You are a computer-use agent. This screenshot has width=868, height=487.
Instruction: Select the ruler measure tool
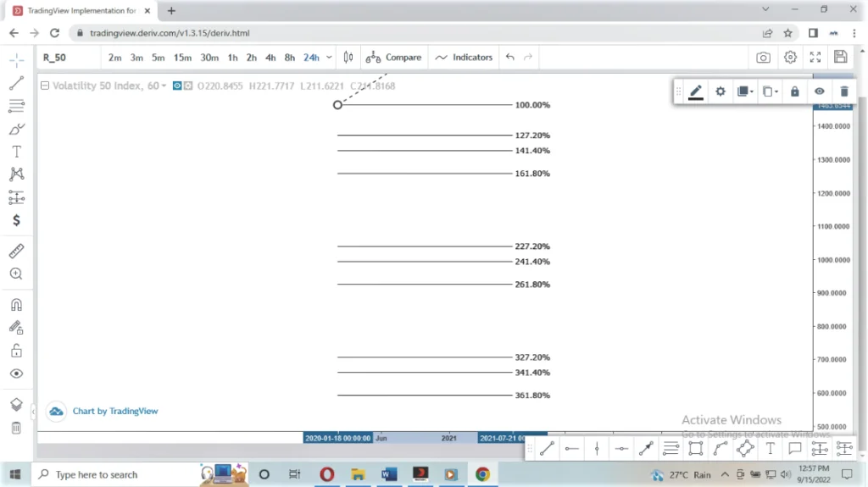click(x=17, y=252)
